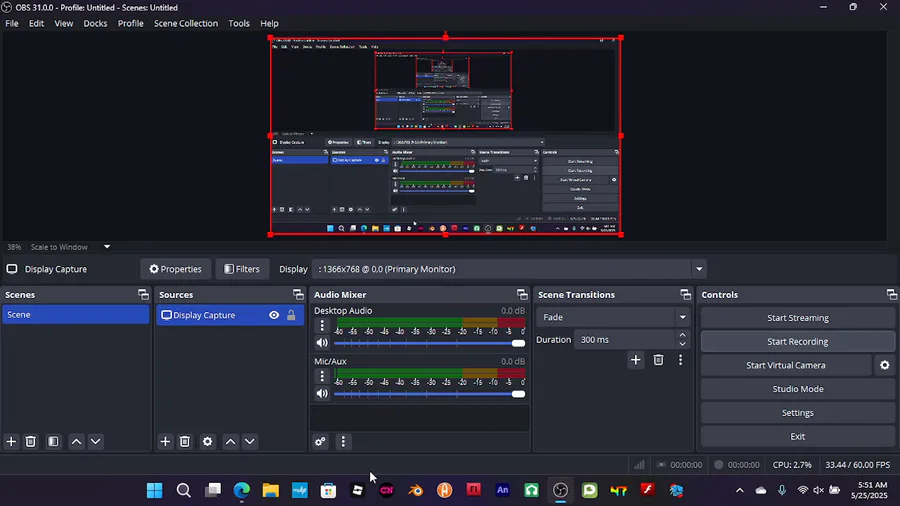Add a new source with plus icon

(165, 441)
